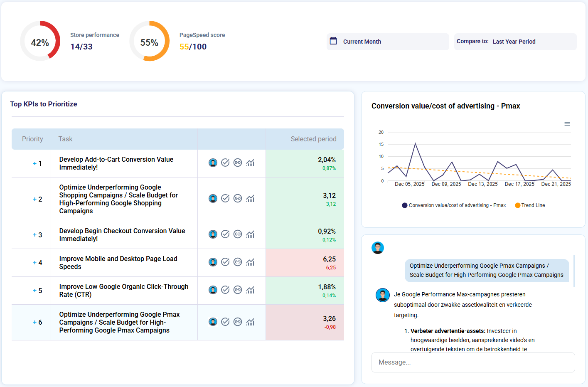Expand priority 2 task details with the plus

[x=34, y=199]
